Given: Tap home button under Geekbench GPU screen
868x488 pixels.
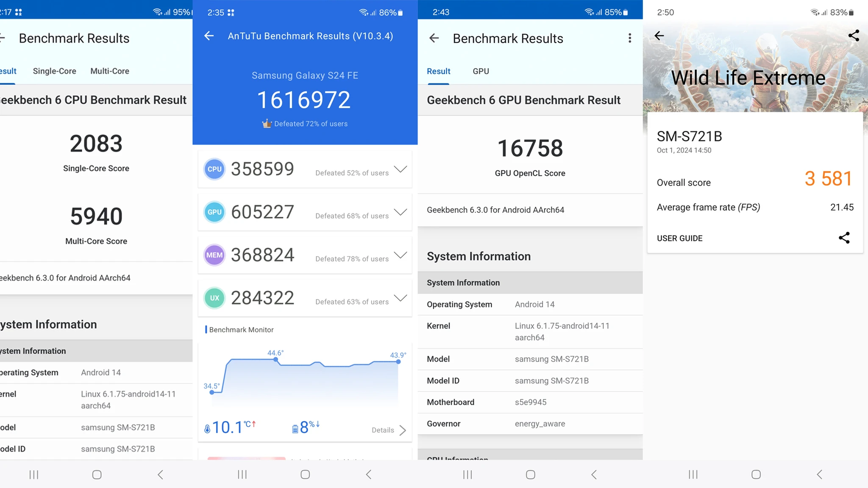Looking at the screenshot, I should [531, 474].
